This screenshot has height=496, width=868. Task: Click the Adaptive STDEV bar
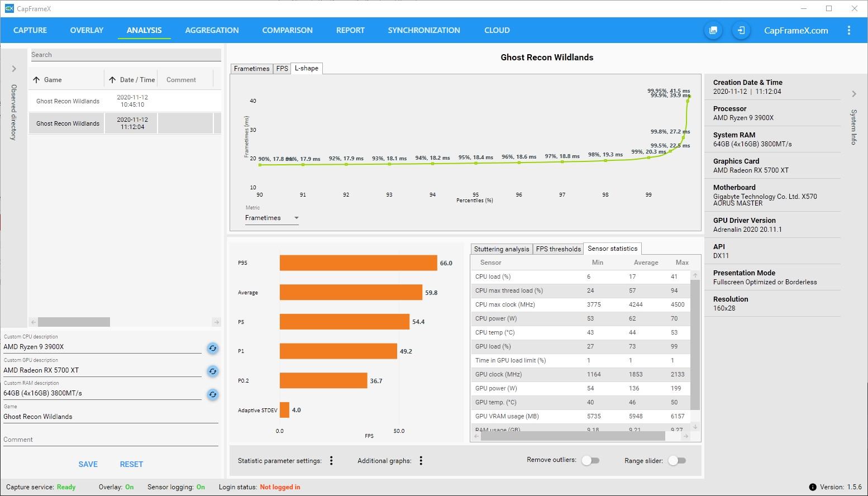coord(284,410)
